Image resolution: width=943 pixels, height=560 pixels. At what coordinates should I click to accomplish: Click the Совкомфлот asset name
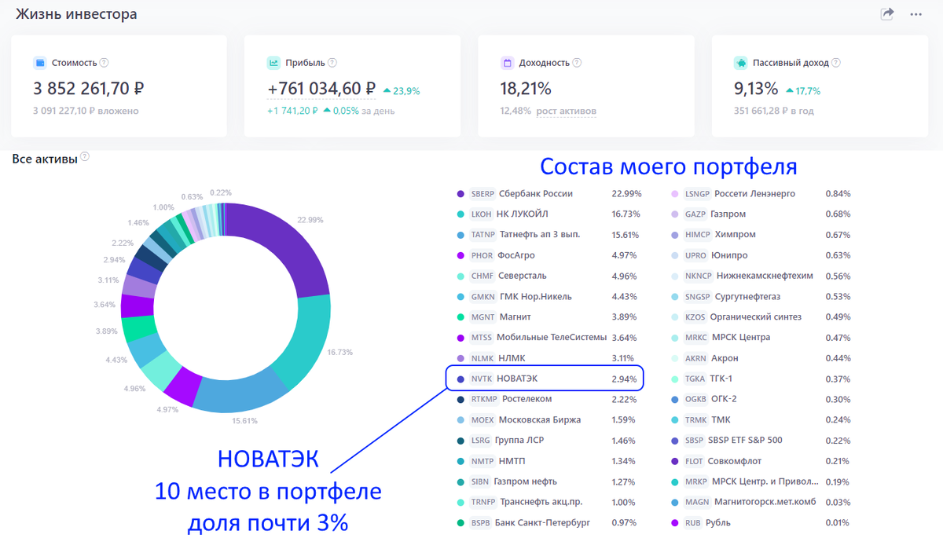(x=736, y=461)
